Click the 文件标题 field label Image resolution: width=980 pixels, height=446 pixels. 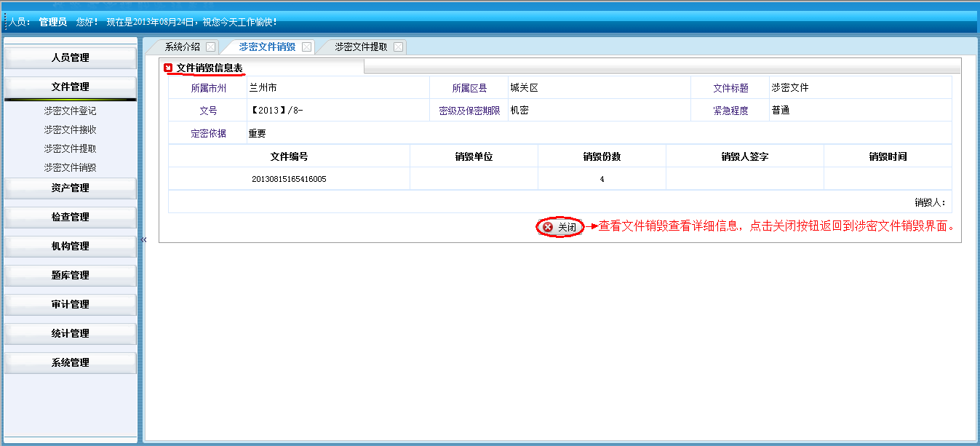click(730, 88)
